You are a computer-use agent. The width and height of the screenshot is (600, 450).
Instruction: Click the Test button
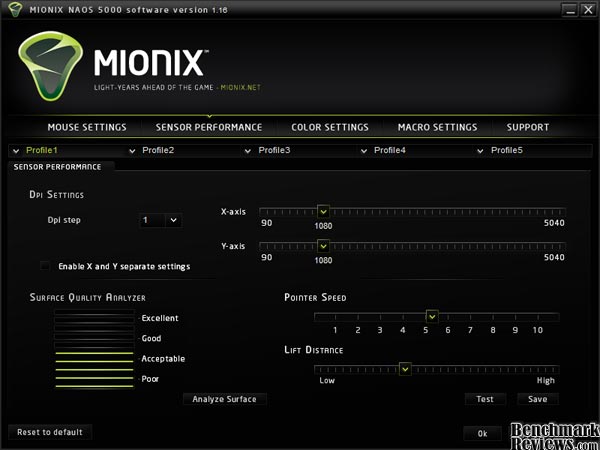pyautogui.click(x=485, y=399)
